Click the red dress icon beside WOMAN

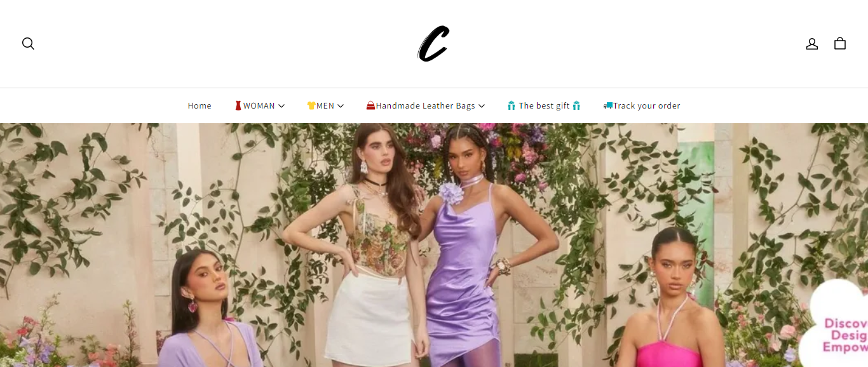[x=238, y=105]
